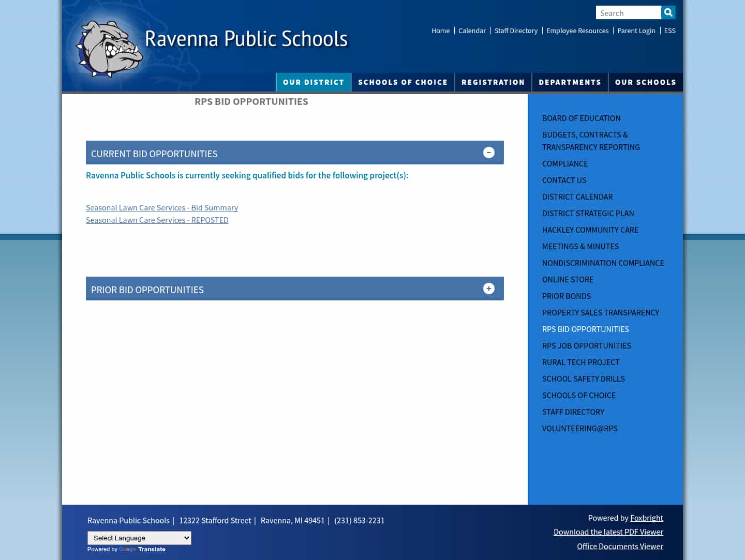Image resolution: width=745 pixels, height=560 pixels.
Task: Focus the Search input field
Action: (x=628, y=12)
